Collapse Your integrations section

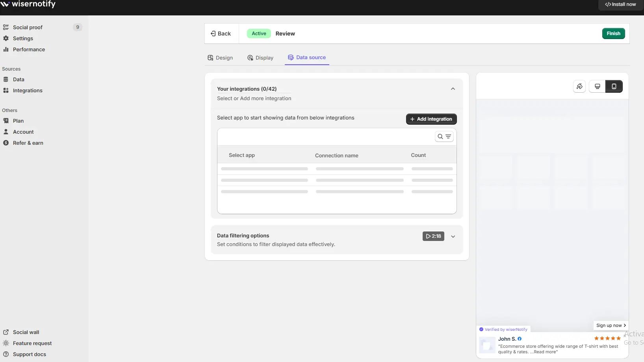(453, 89)
